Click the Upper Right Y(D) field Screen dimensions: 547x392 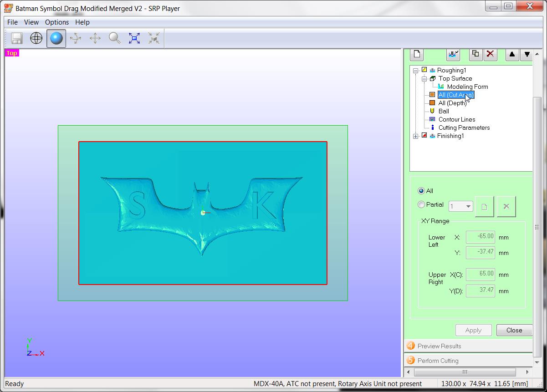click(481, 290)
